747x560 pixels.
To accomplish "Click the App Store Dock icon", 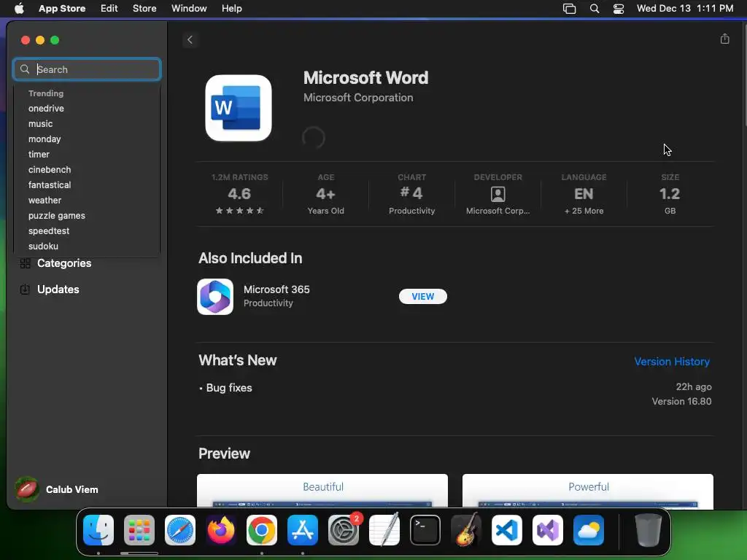I will coord(303,530).
